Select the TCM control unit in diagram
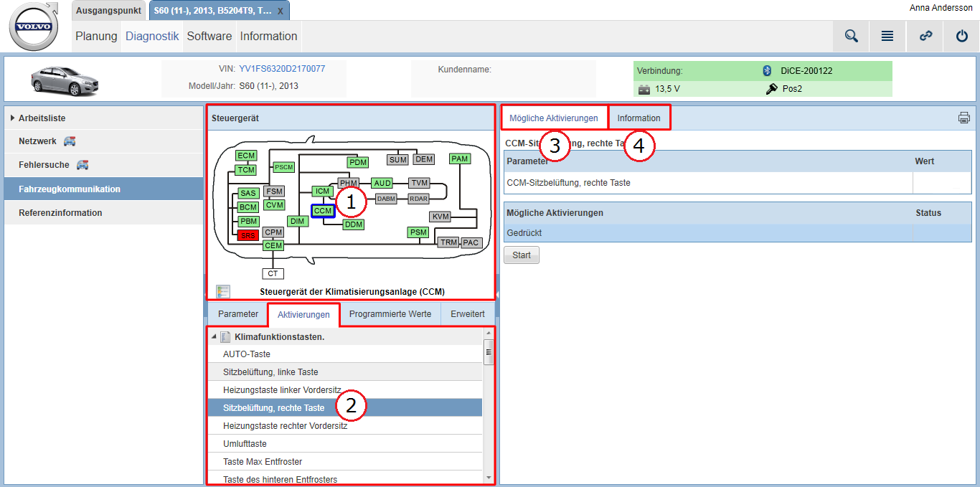The image size is (980, 487). (246, 170)
